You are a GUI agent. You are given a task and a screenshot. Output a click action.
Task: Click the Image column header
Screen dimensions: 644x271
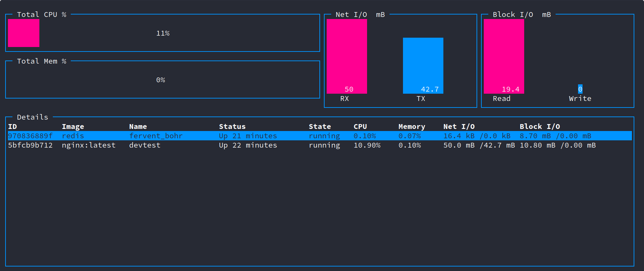coord(73,127)
